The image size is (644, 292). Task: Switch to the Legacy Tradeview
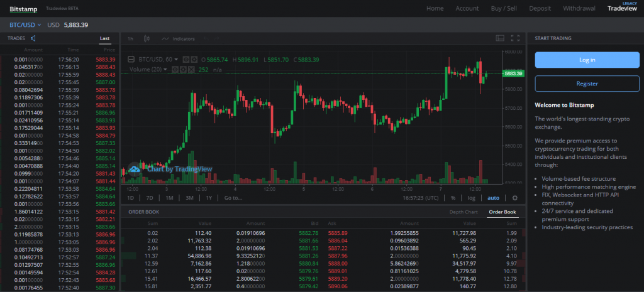point(622,7)
